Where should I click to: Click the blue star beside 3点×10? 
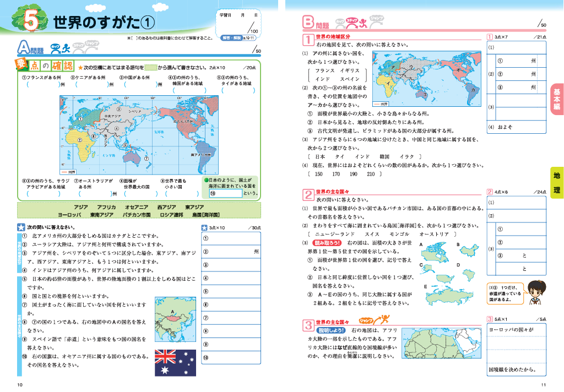click(x=204, y=227)
